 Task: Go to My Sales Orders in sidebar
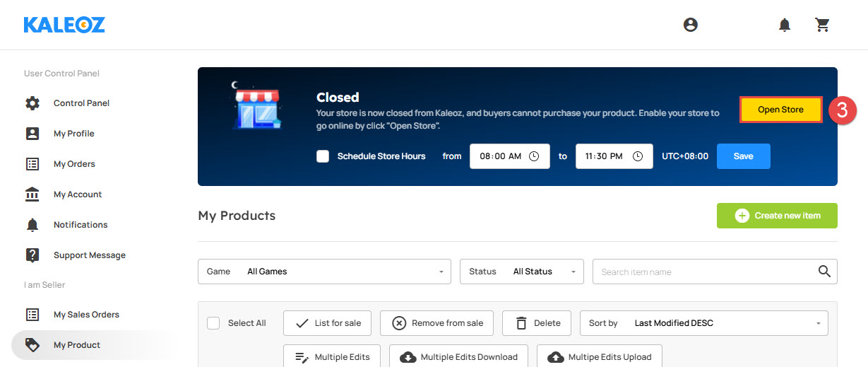86,315
